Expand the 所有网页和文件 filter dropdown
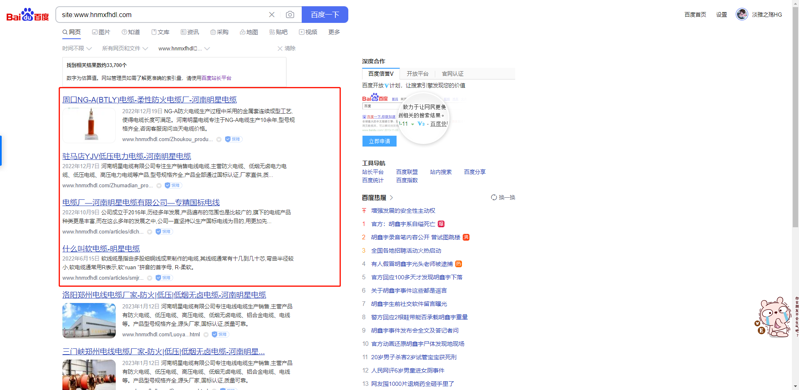 [x=125, y=49]
